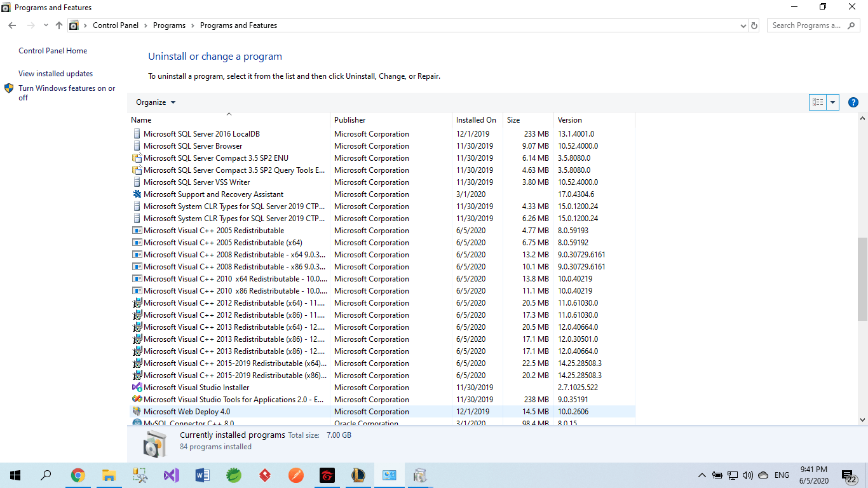This screenshot has width=868, height=488.
Task: Show hidden icons in the system tray
Action: [702, 475]
